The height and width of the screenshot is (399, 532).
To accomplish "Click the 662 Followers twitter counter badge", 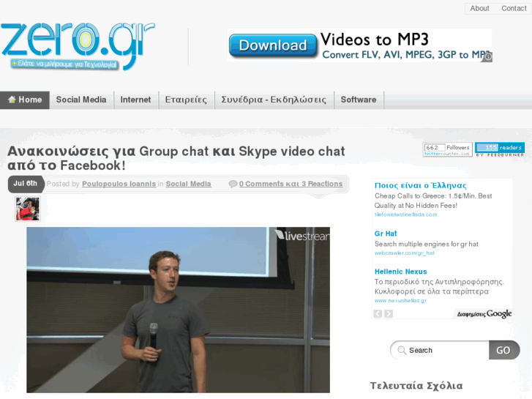I will (x=448, y=149).
